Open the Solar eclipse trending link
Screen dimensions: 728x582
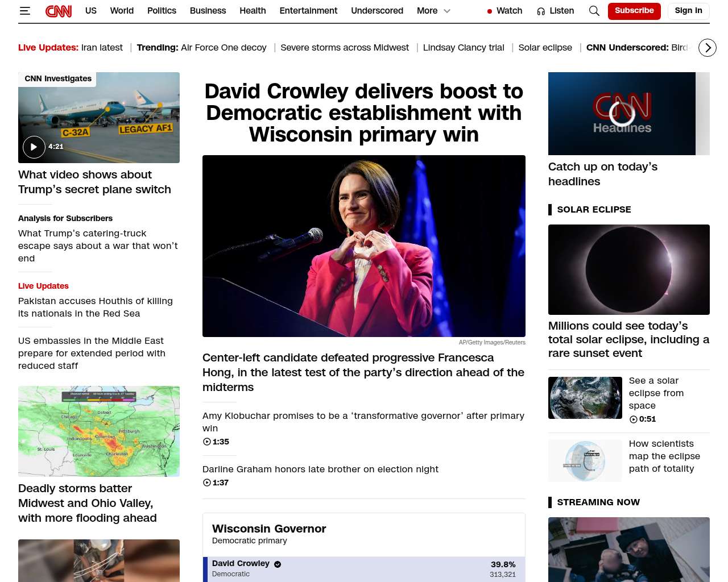[x=545, y=48]
